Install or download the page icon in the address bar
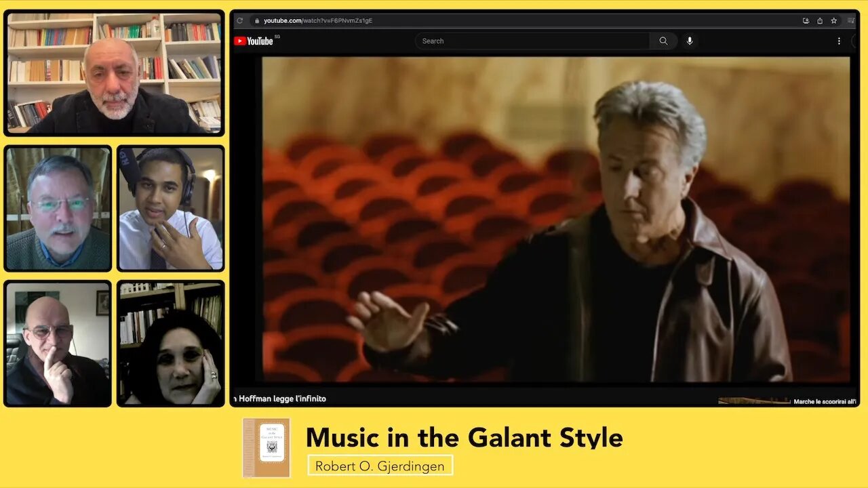The height and width of the screenshot is (488, 868). (806, 21)
